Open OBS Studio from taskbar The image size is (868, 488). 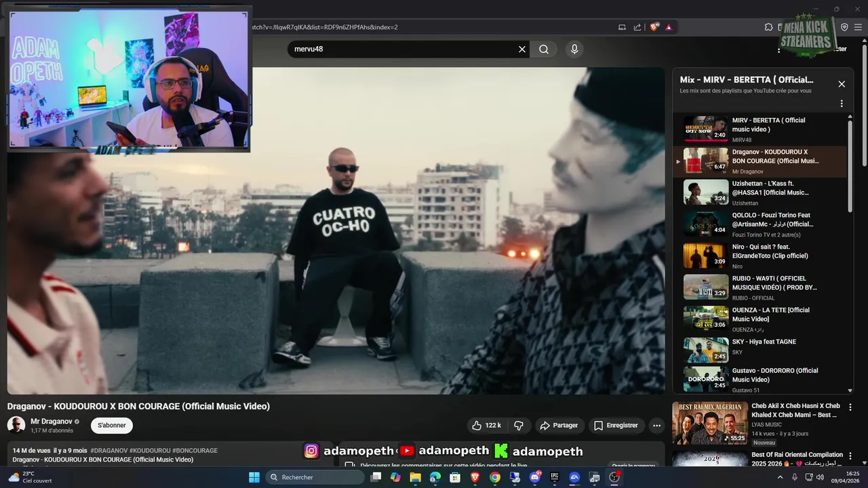(x=614, y=477)
